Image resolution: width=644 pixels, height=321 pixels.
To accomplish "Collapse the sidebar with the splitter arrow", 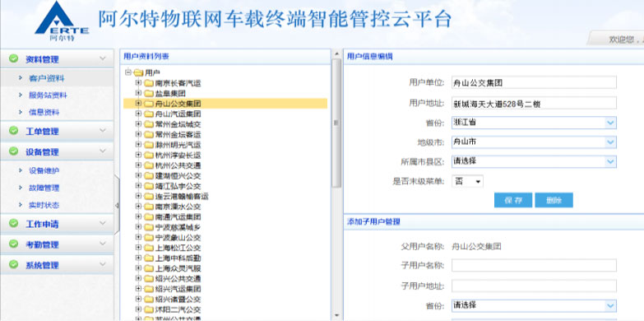I will pyautogui.click(x=117, y=205).
